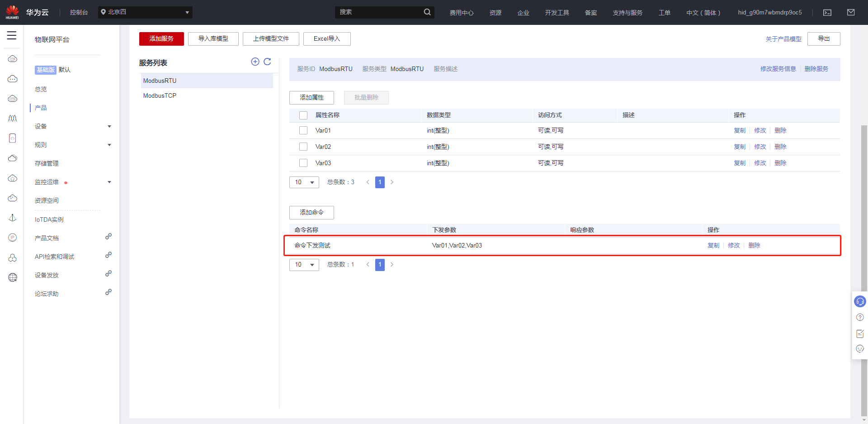Screen dimensions: 868x424
Task: Toggle the select-all attributes checkbox
Action: (x=303, y=115)
